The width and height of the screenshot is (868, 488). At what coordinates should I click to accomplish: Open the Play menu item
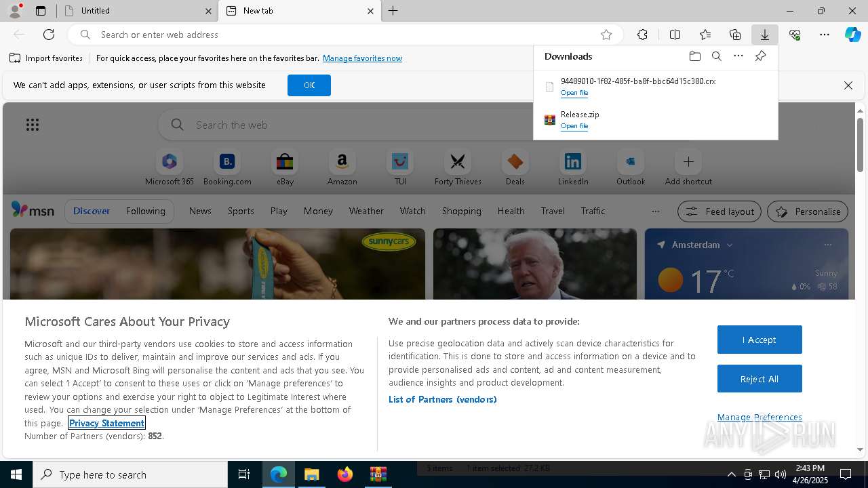279,211
